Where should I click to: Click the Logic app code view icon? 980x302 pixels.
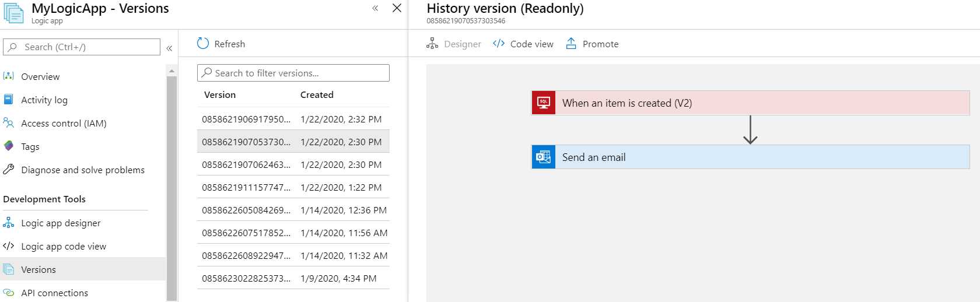[9, 246]
